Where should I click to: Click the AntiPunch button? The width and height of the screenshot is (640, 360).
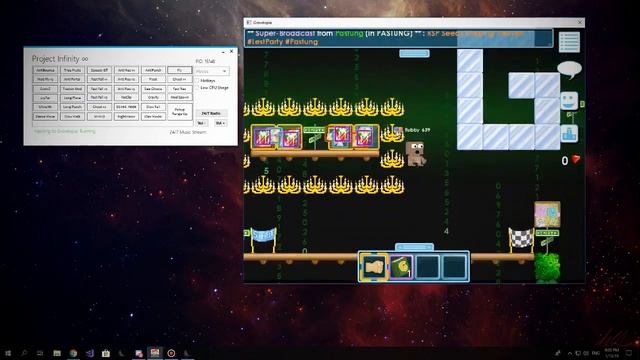153,70
